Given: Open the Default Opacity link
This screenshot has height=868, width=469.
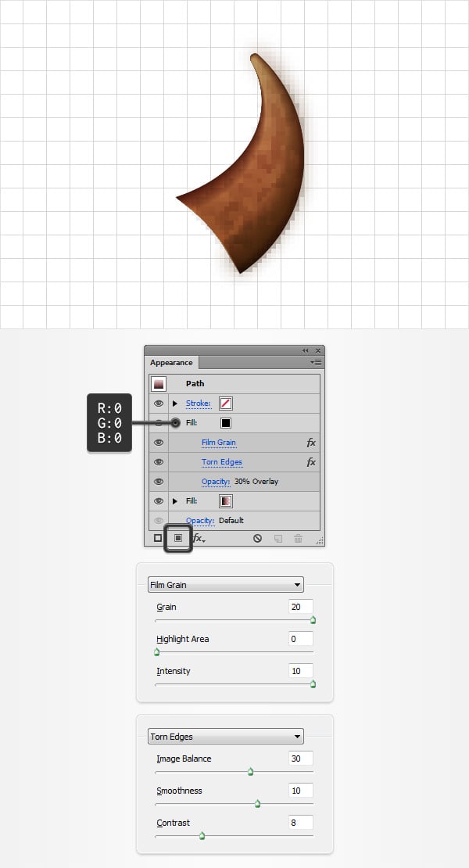Looking at the screenshot, I should [x=200, y=520].
